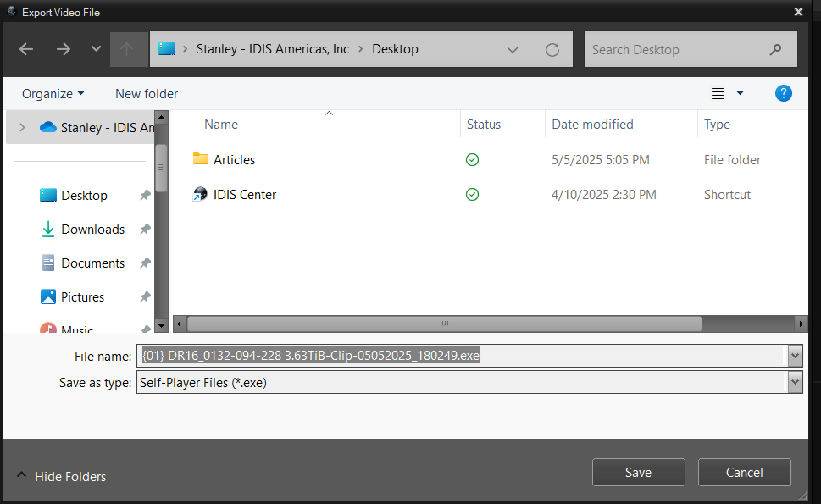Select the Desktop breadcrumb in address bar
Image resolution: width=821 pixels, height=504 pixels.
pos(395,48)
